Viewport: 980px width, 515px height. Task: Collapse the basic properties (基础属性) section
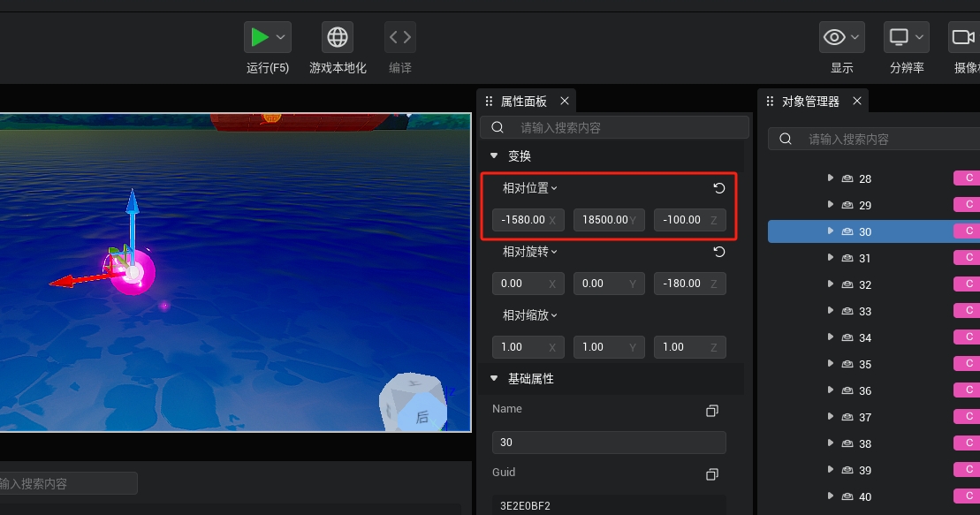coord(494,379)
